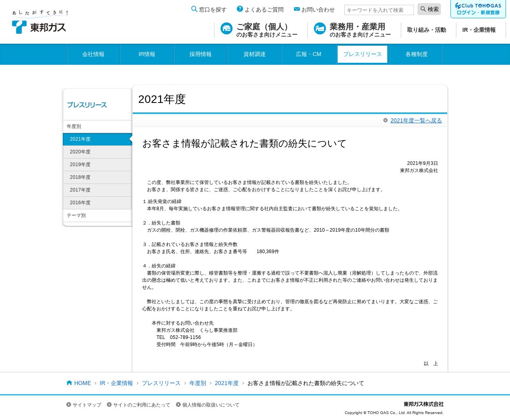Click the copyright notice text
This screenshot has height=420, width=510.
click(394, 413)
